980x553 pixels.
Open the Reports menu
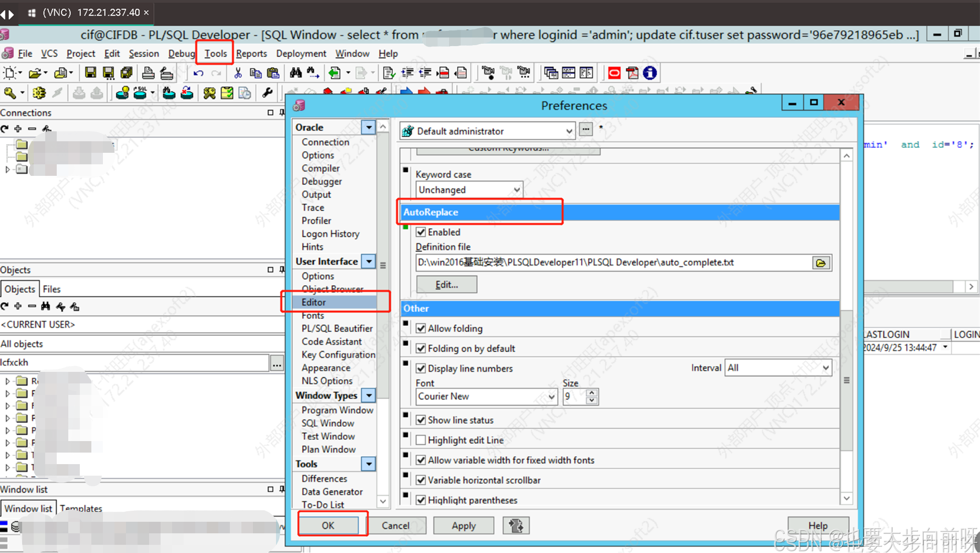coord(251,53)
